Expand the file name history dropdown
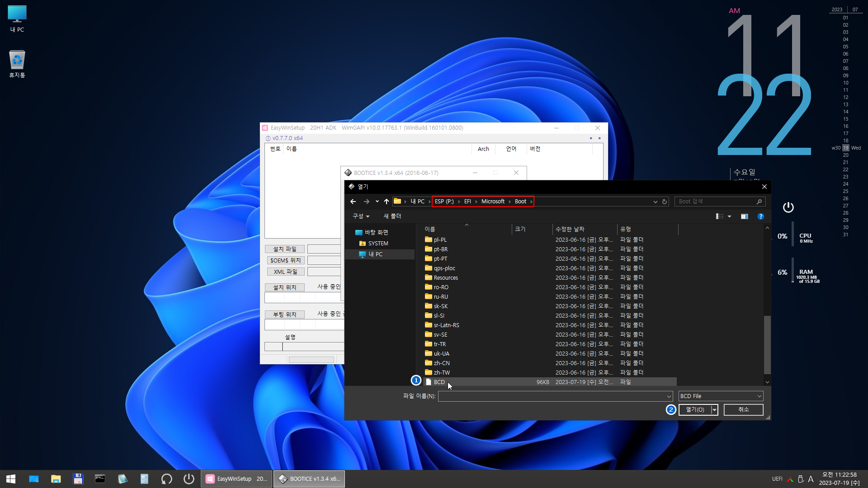The height and width of the screenshot is (488, 868). [669, 396]
